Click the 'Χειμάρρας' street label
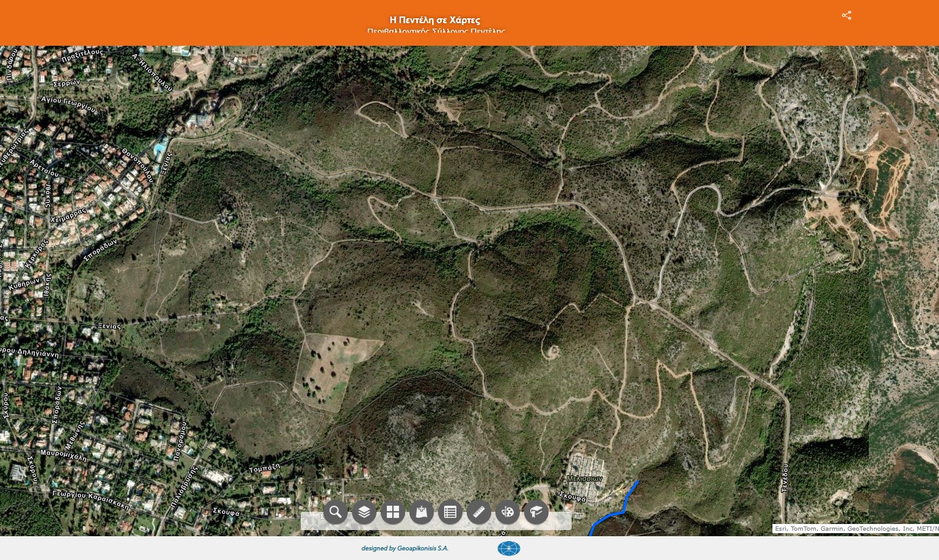This screenshot has height=560, width=939. [68, 216]
